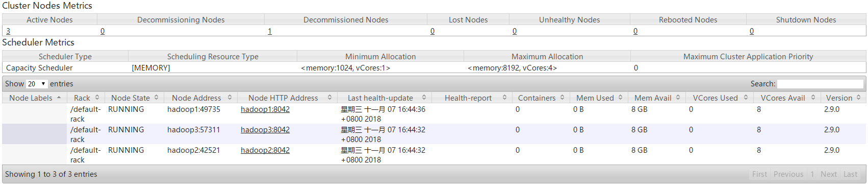The image size is (868, 186).
Task: Sort by VCores Used column arrows
Action: point(746,98)
